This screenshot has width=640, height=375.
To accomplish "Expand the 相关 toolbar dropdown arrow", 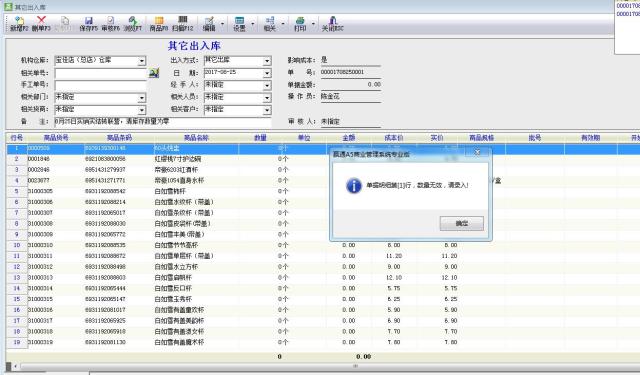I will tap(282, 24).
